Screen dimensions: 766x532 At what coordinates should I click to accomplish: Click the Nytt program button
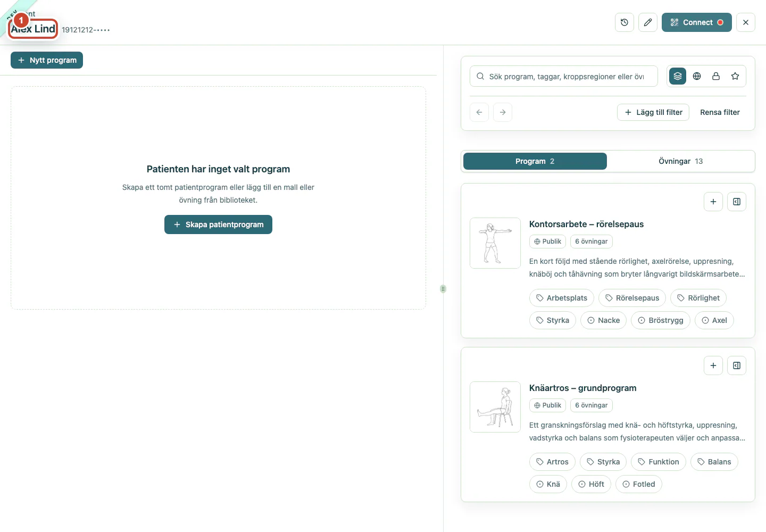[47, 60]
